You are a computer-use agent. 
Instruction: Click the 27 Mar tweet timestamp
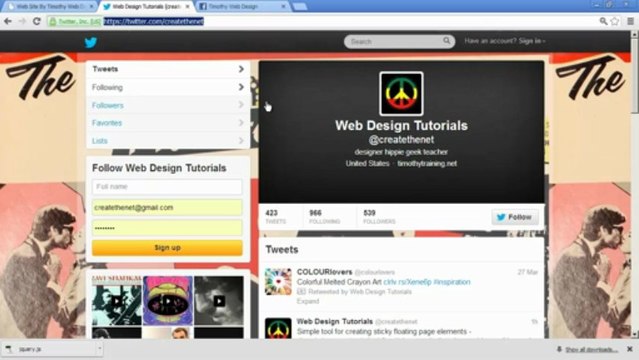pos(528,272)
